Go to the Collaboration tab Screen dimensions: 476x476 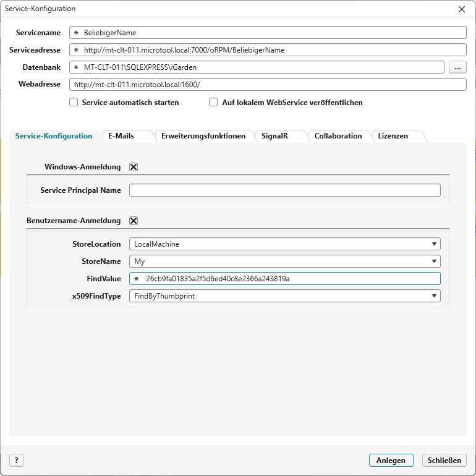pos(338,136)
